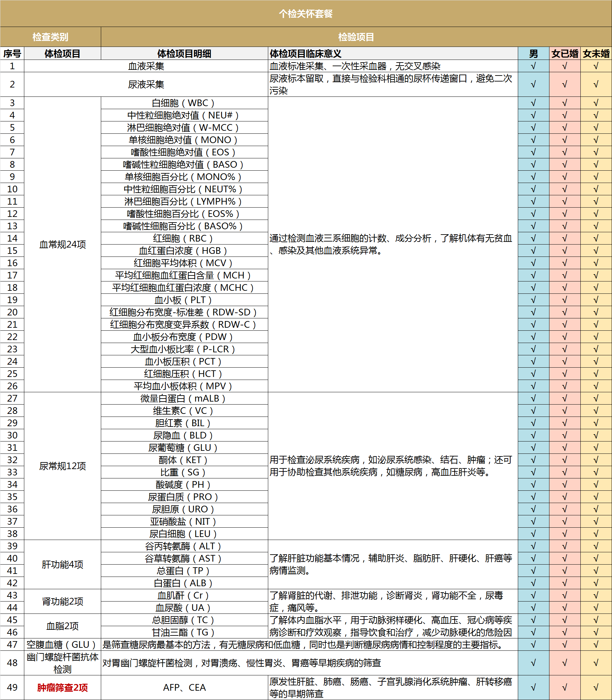Select 空腹血糖（GLU） cell in row 47

(x=63, y=645)
